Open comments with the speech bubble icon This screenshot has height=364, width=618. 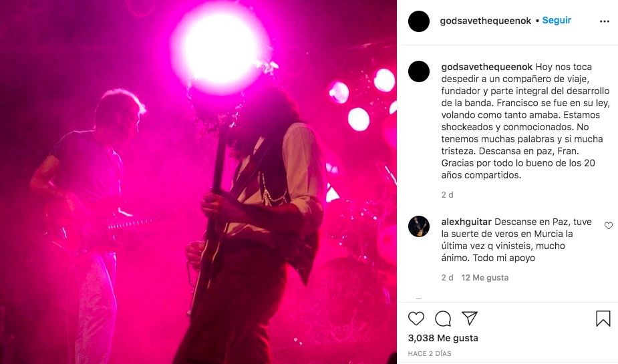[442, 319]
